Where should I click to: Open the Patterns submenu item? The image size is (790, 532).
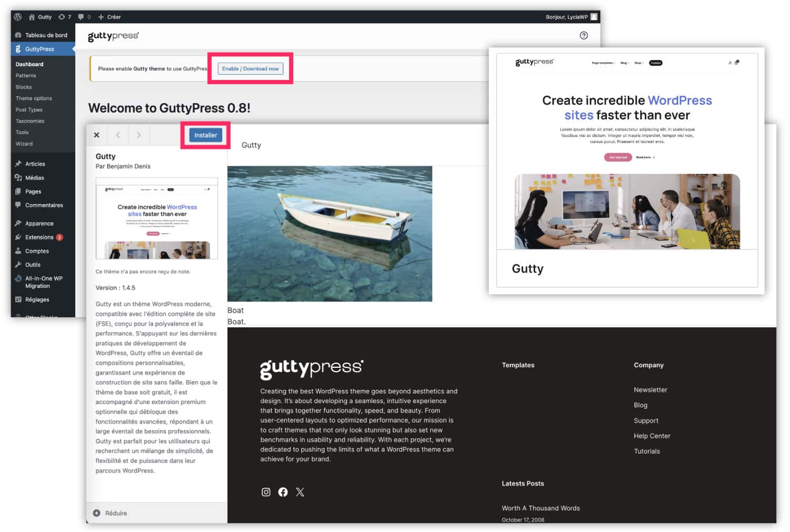(x=26, y=76)
